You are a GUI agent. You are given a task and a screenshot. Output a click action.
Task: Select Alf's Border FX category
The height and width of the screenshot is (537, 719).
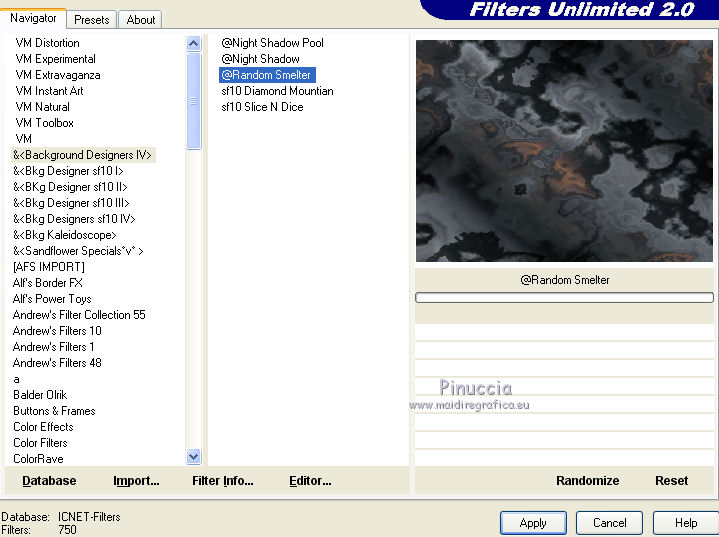(x=48, y=283)
